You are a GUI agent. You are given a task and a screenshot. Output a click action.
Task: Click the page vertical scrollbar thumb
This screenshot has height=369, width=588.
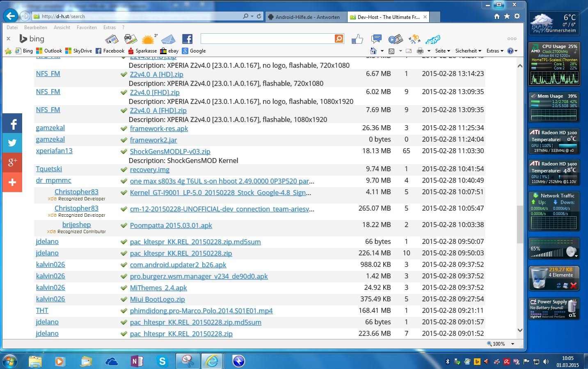coord(520,225)
